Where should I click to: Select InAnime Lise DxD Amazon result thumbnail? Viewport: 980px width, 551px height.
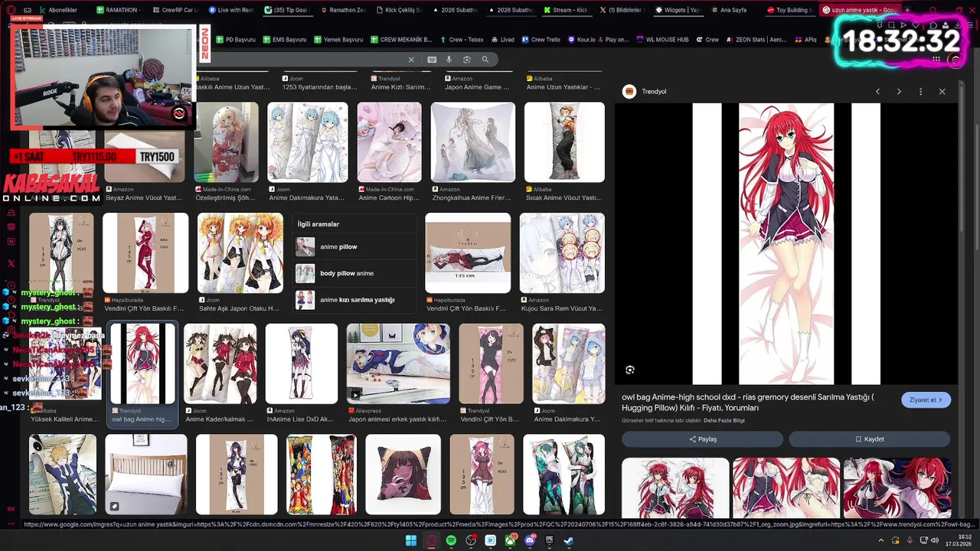click(x=302, y=364)
